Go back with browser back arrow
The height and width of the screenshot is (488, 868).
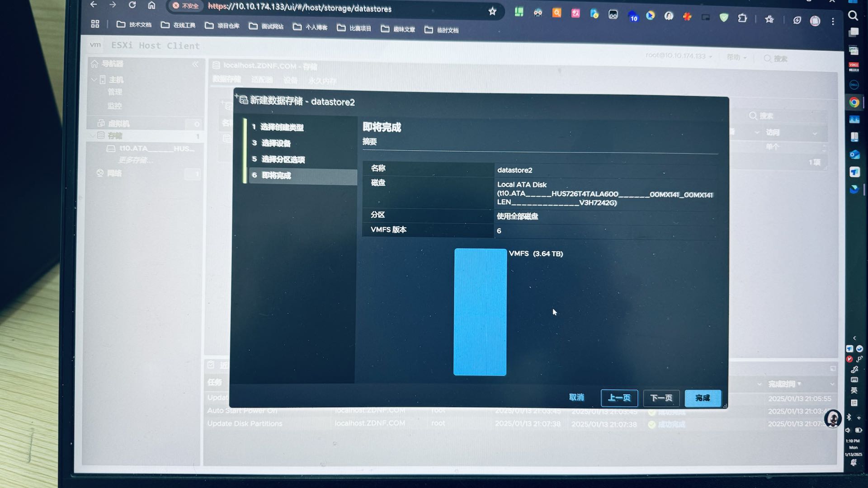(x=94, y=5)
